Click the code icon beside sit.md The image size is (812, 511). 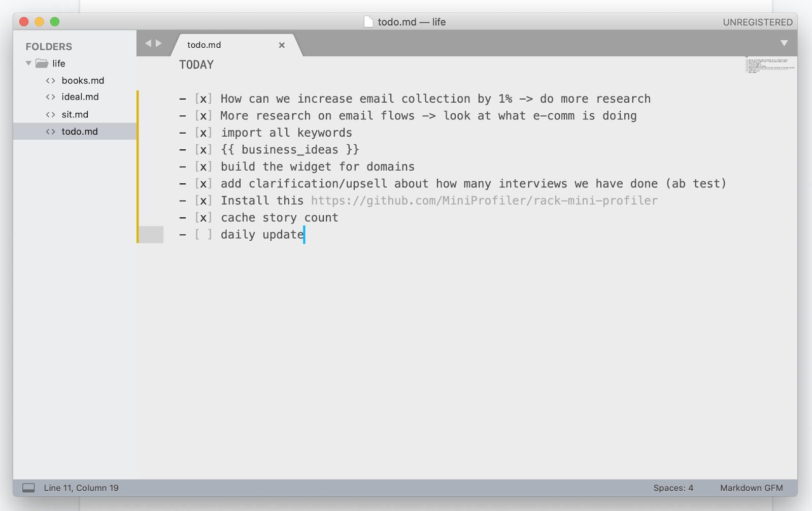(x=50, y=115)
